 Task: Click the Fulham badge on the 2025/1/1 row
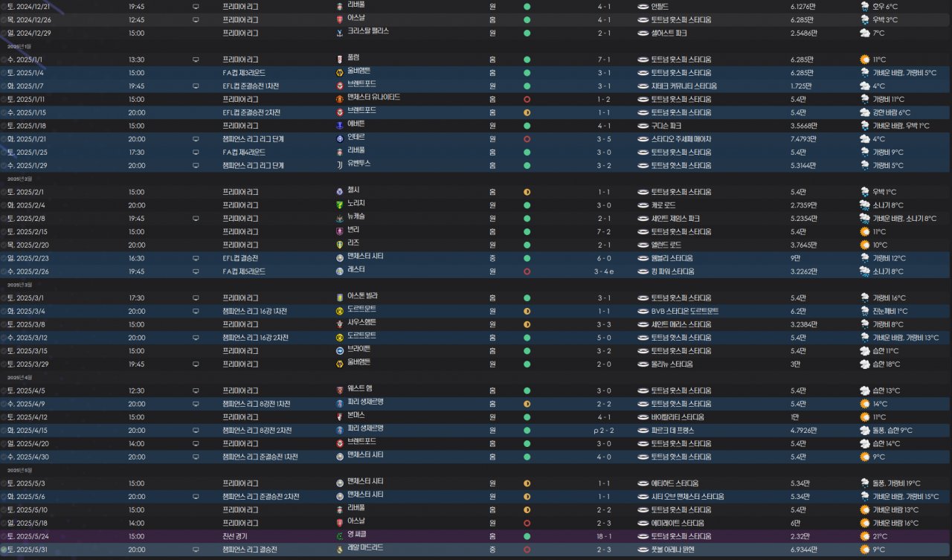click(340, 59)
